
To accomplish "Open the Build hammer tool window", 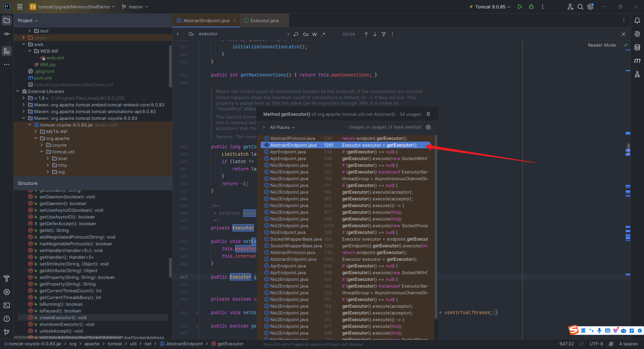I will coord(7,279).
